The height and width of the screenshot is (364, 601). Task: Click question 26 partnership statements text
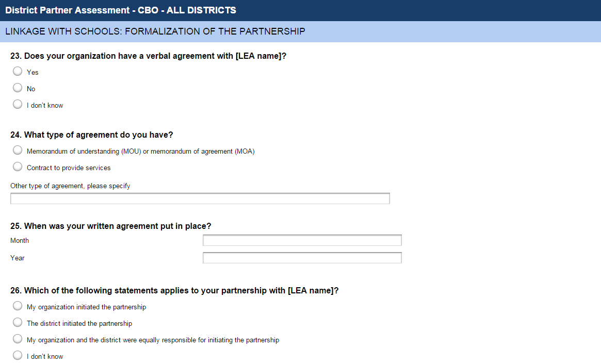click(x=174, y=291)
